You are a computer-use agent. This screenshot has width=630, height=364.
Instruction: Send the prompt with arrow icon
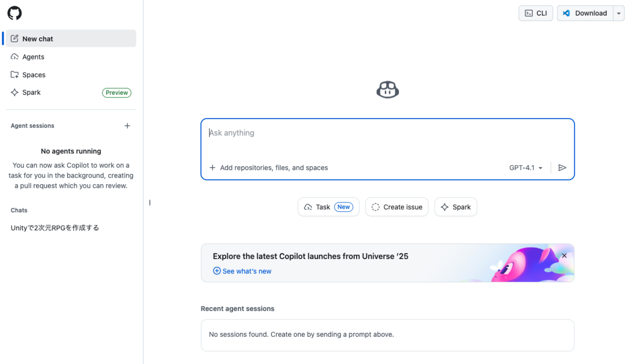[x=562, y=168]
